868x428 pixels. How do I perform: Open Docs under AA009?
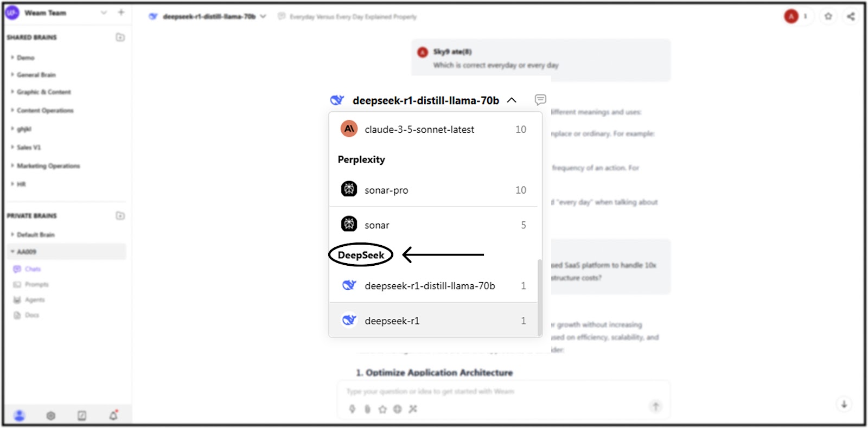32,315
